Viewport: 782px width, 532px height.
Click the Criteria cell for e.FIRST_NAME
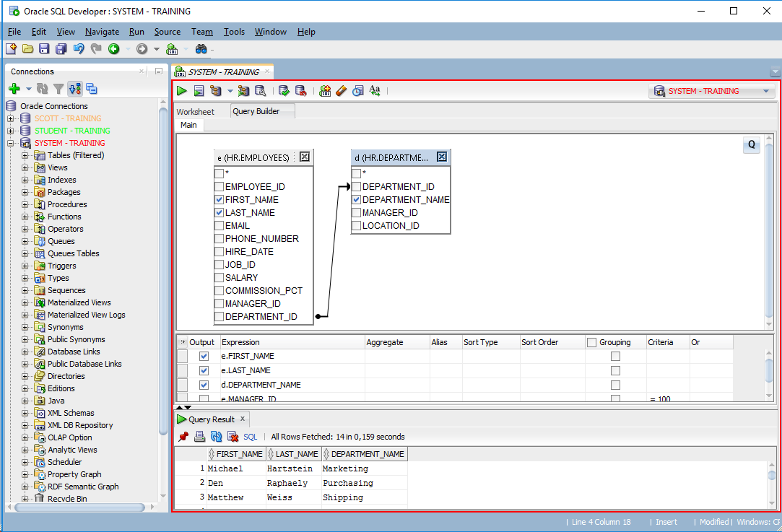(667, 356)
